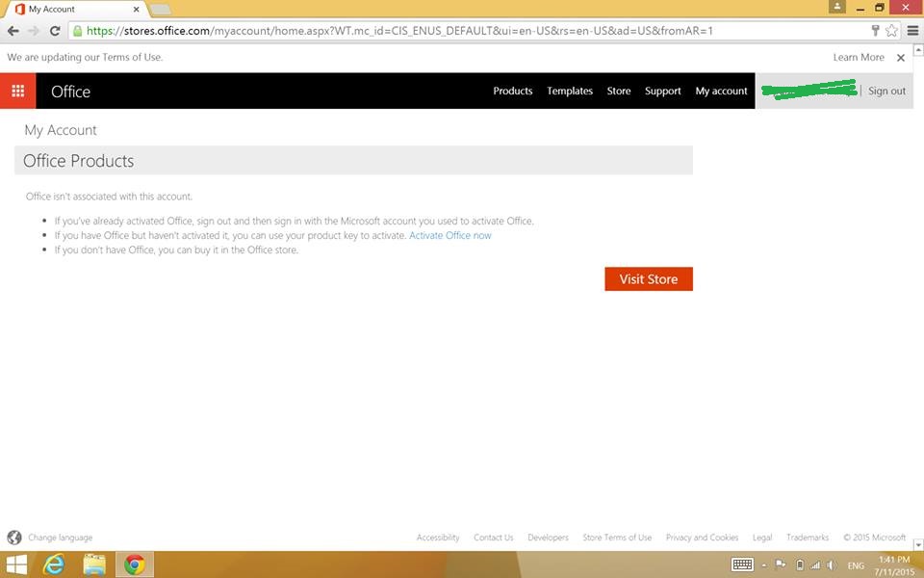This screenshot has height=578, width=924.
Task: Follow the Activate Office now link
Action: click(450, 235)
